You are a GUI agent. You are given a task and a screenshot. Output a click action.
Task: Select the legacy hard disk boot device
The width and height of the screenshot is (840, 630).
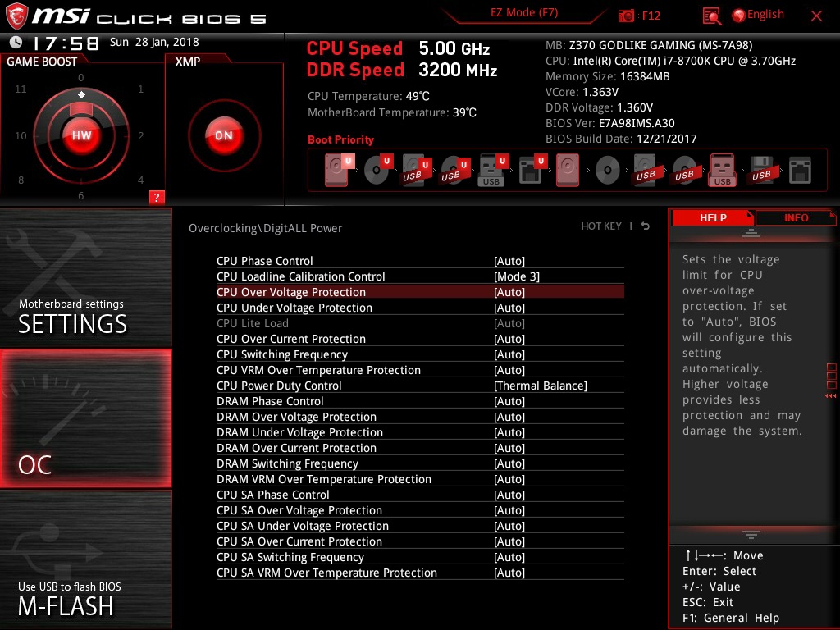pyautogui.click(x=568, y=171)
